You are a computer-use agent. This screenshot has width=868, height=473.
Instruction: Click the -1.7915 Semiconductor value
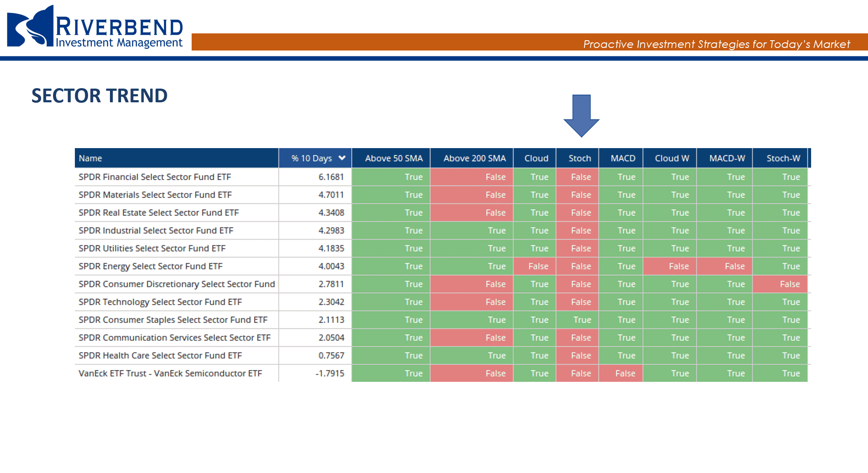point(330,373)
